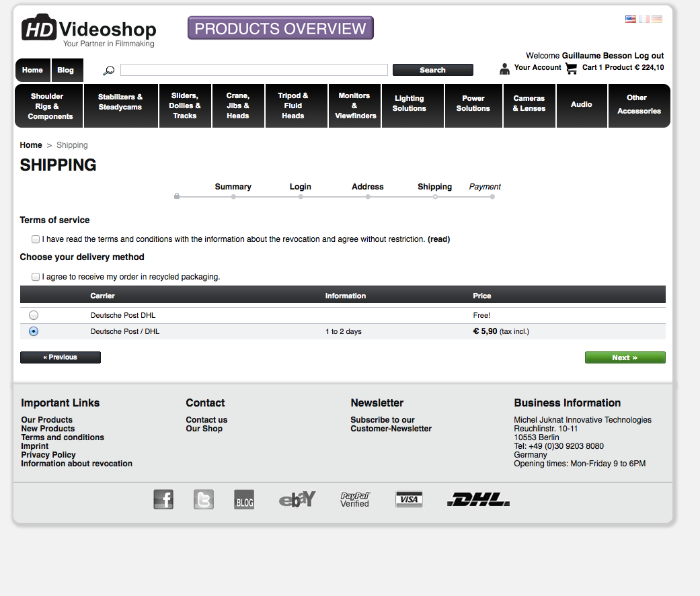Click the Home breadcrumb link
This screenshot has width=700, height=596.
point(31,145)
